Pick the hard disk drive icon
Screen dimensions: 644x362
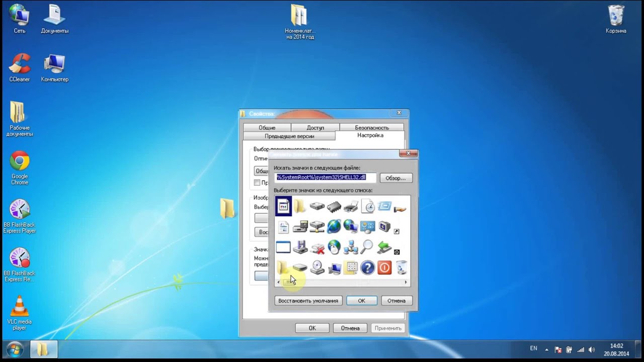pos(317,206)
